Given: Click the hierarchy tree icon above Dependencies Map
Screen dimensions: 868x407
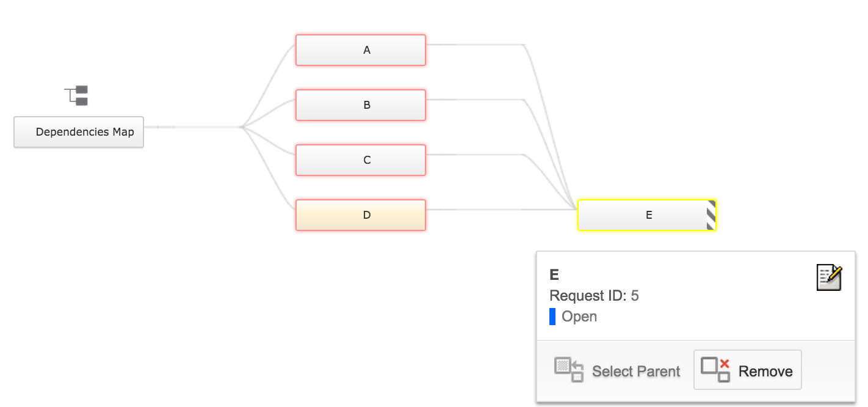Looking at the screenshot, I should 77,95.
